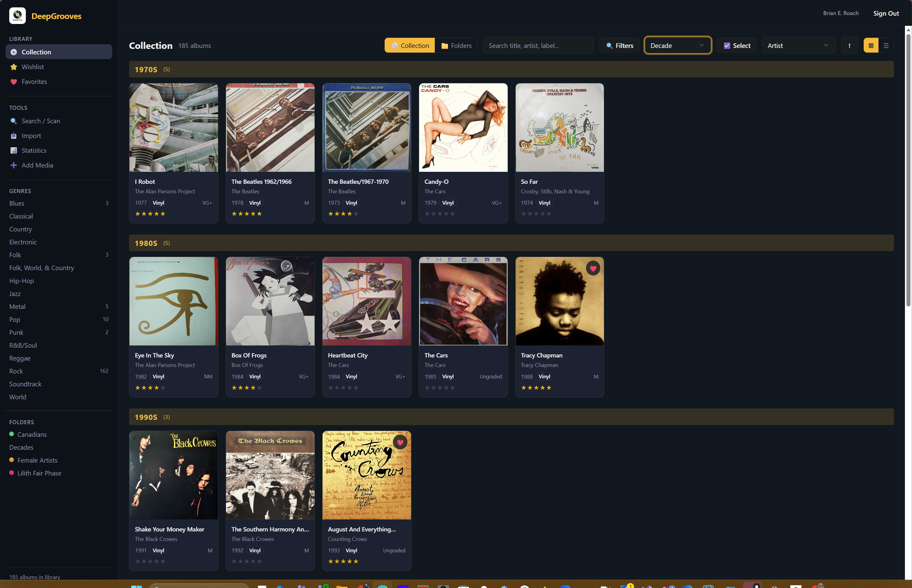
Task: Open the Filters panel
Action: [x=619, y=45]
